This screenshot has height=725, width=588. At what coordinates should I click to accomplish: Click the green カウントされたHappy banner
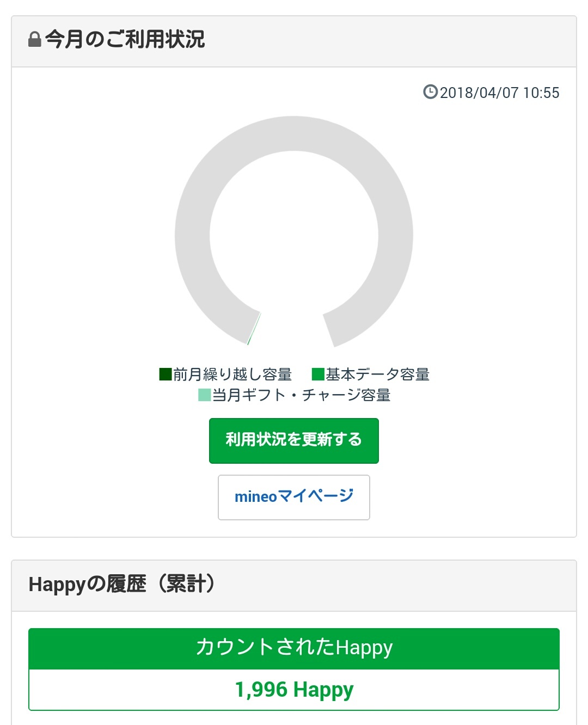coord(294,648)
